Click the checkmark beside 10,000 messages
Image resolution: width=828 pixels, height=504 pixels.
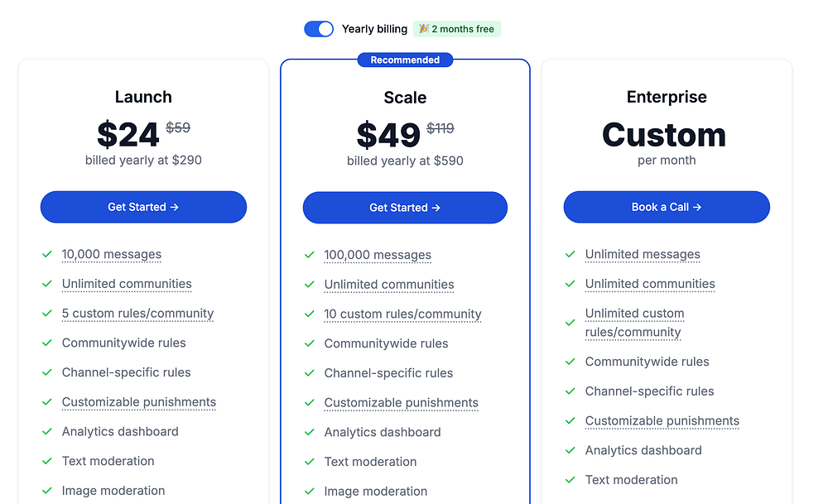(47, 255)
